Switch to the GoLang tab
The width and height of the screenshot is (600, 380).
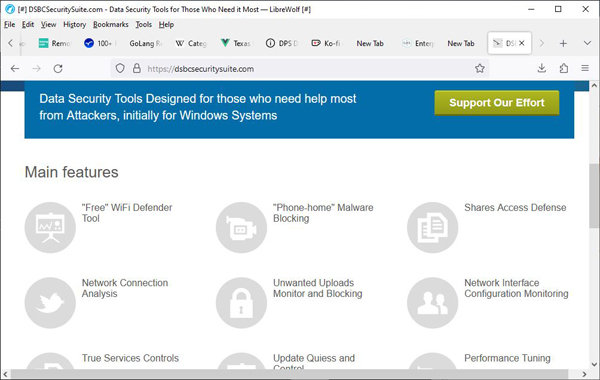(145, 43)
